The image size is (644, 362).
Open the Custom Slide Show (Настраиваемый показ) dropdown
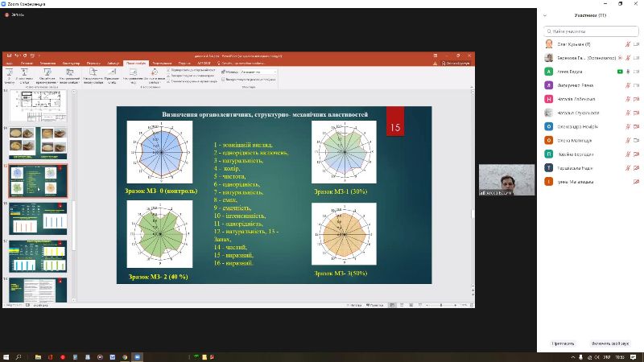point(70,76)
